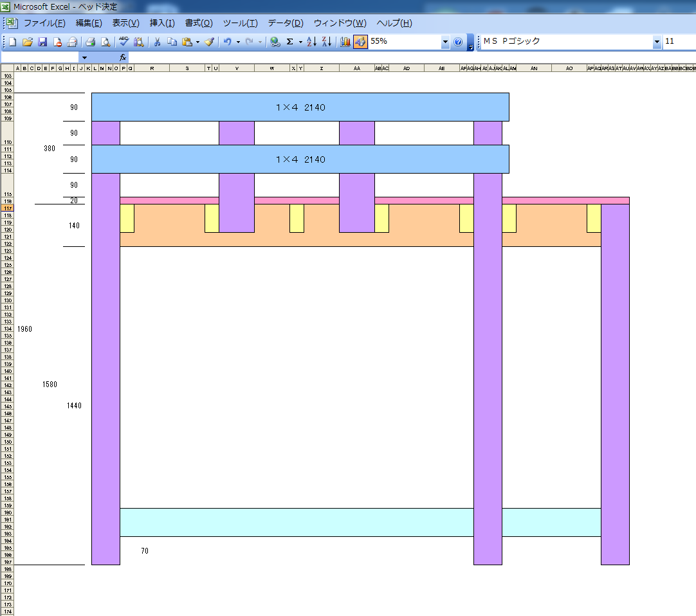Expand the toolbar options arrow after Help
This screenshot has width=696, height=616.
[x=470, y=42]
